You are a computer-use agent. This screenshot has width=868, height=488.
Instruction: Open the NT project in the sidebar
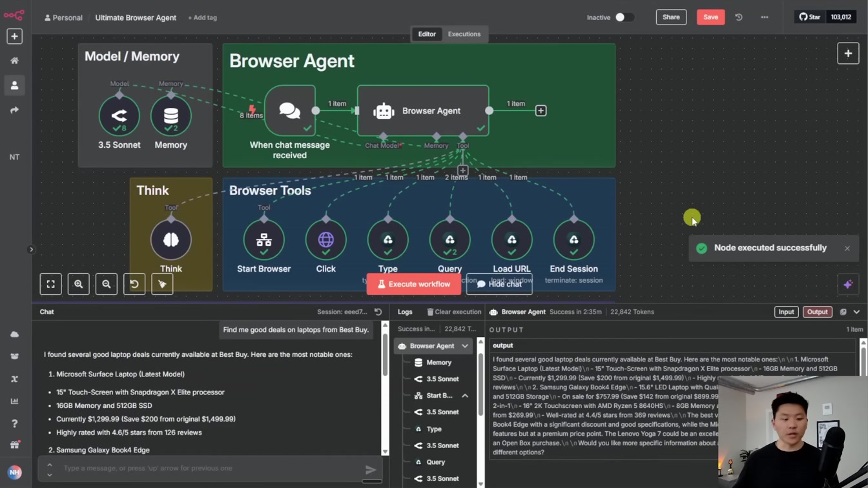[x=14, y=157]
